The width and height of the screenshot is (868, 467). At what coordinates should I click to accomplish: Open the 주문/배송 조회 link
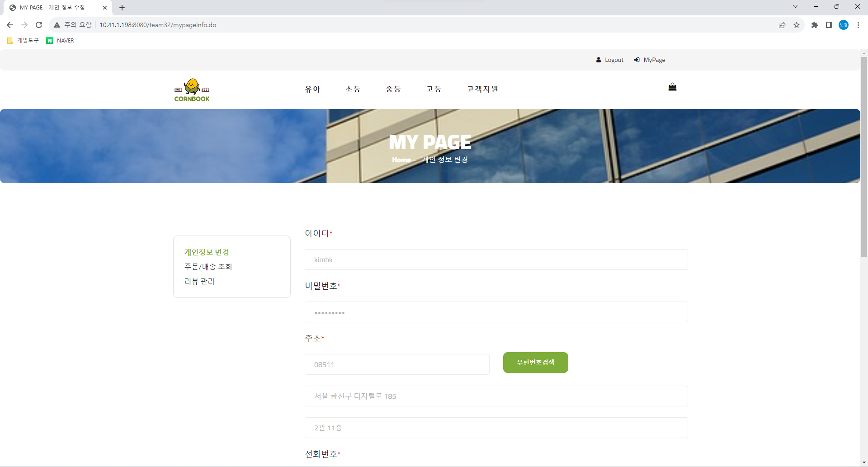click(208, 266)
